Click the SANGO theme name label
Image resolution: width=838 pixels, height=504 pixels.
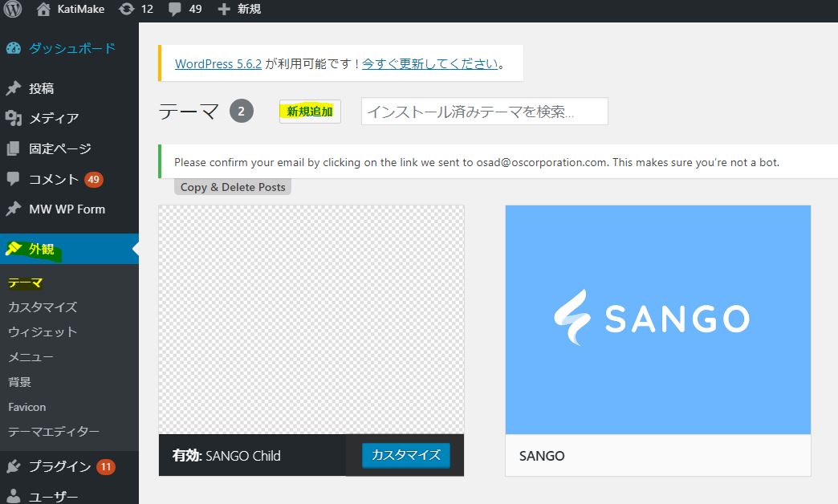[x=542, y=456]
